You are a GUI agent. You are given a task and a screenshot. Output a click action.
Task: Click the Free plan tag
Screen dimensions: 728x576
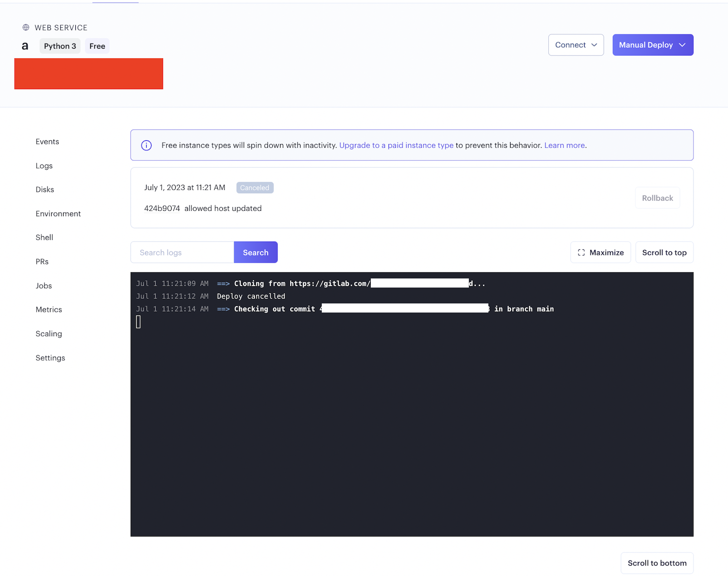(x=97, y=46)
